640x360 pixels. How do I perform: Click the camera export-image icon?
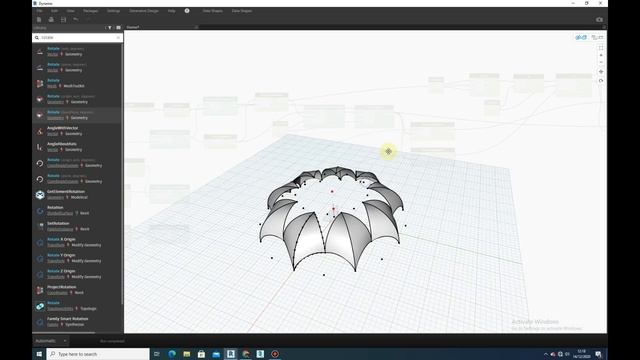coord(599,20)
